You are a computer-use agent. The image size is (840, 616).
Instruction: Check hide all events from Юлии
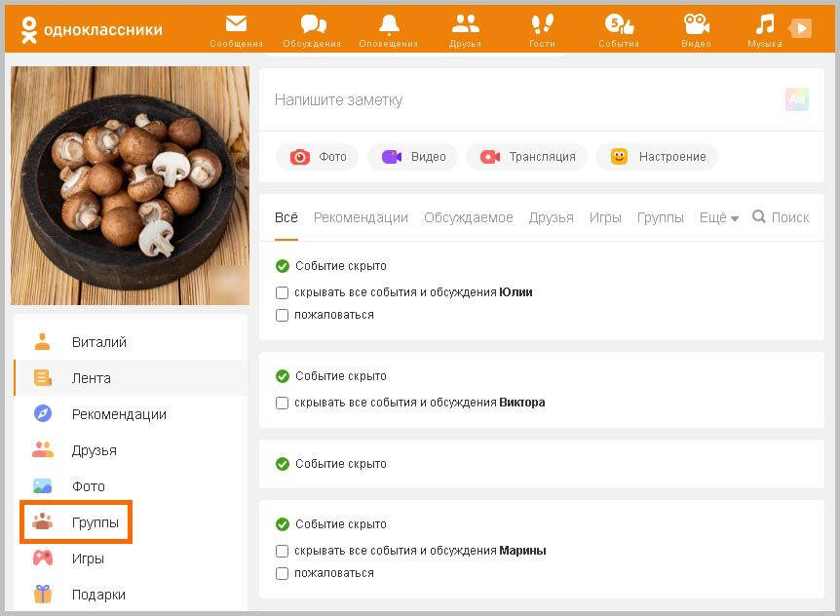pos(282,292)
